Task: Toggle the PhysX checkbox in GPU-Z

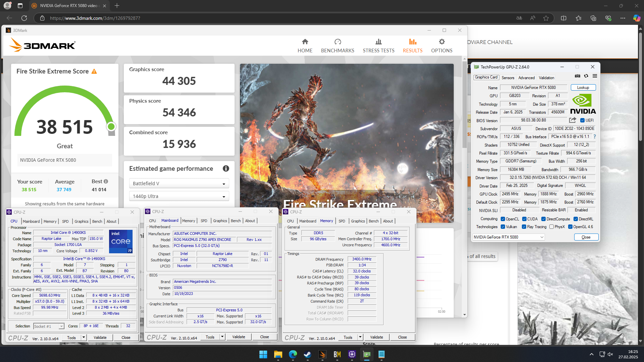Action: tap(551, 227)
